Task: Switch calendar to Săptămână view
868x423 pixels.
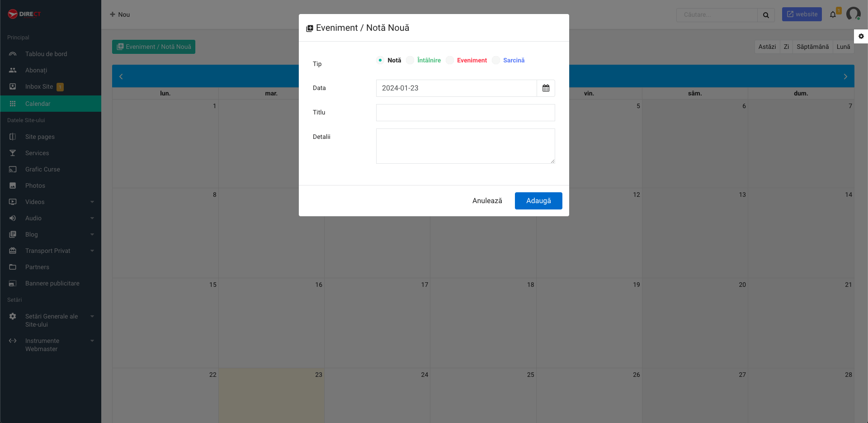Action: tap(812, 47)
